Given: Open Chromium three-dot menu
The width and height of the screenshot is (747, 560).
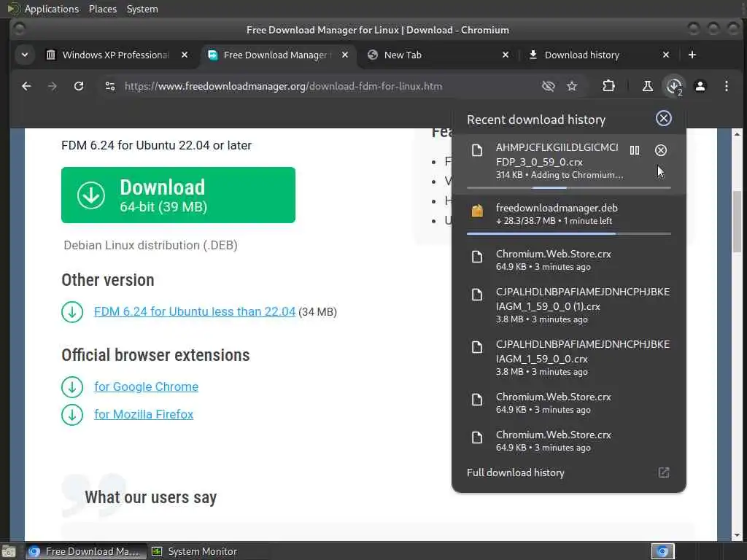Looking at the screenshot, I should pos(726,86).
